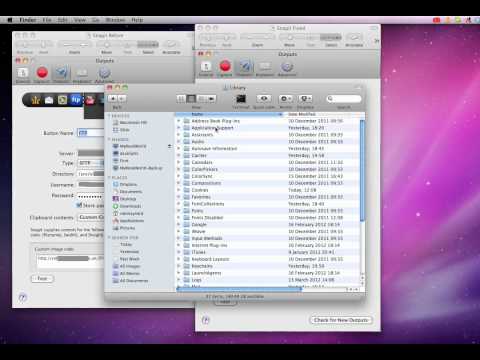This screenshot has height=360, width=480.
Task: Open the Action gear dropdown in Finder
Action: 286,99
